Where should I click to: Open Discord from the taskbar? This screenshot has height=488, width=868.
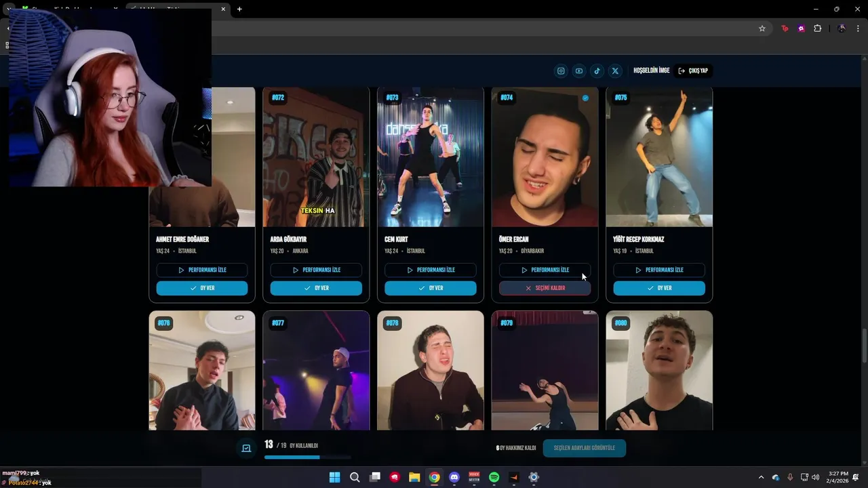tap(454, 477)
